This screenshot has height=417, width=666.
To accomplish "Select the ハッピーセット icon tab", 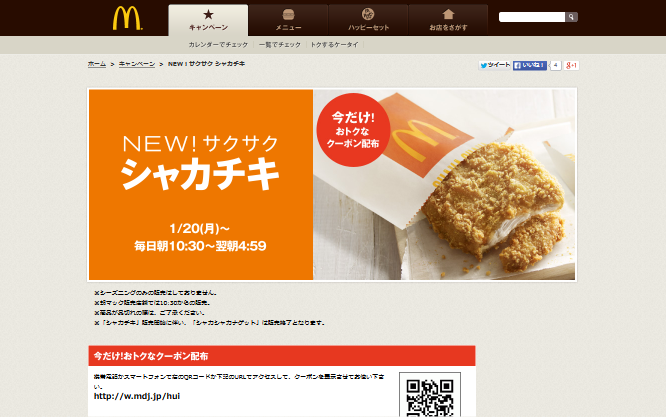I will [x=368, y=20].
